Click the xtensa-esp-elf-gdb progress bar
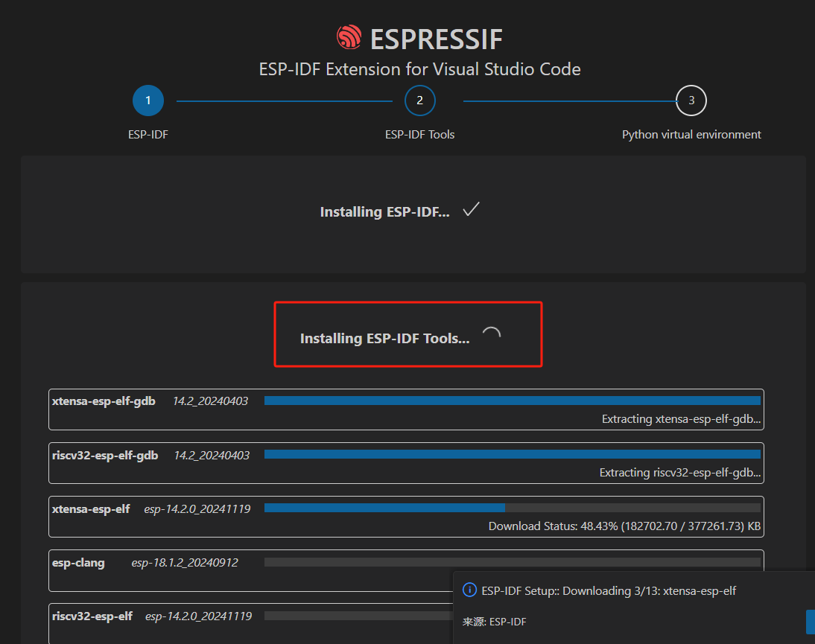 coord(513,400)
